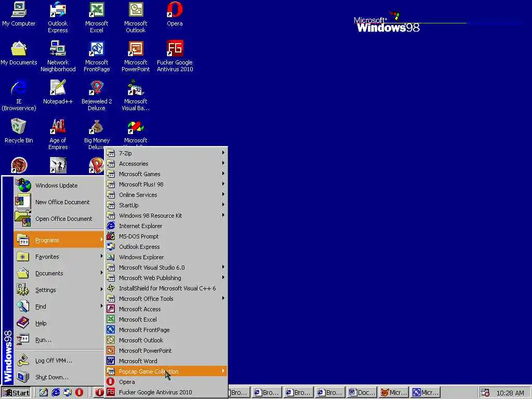Select Age of Empires desktop shortcut
This screenshot has width=532, height=399.
coord(58,134)
